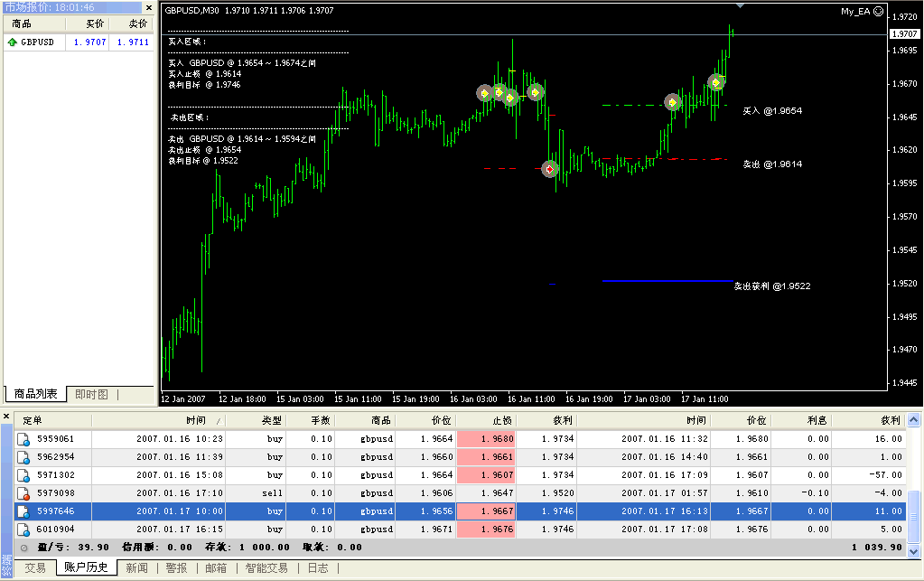924x581 pixels.
Task: Select order row 5962954
Action: 461,457
